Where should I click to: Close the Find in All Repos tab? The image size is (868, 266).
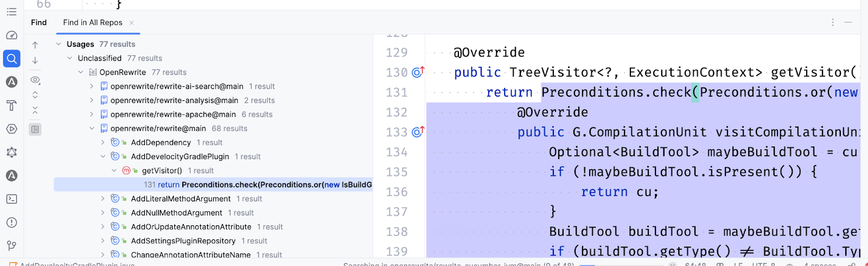pyautogui.click(x=131, y=23)
